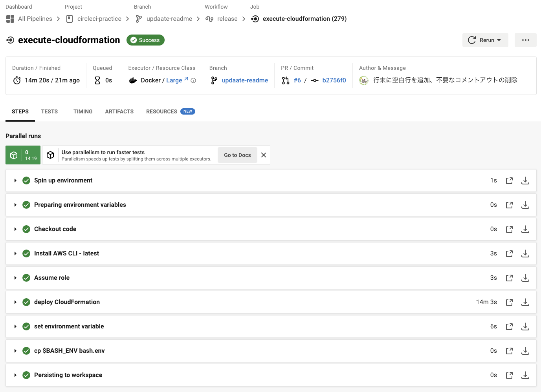Open deploy CloudFormation output in new tab
This screenshot has height=392, width=541.
tap(509, 302)
